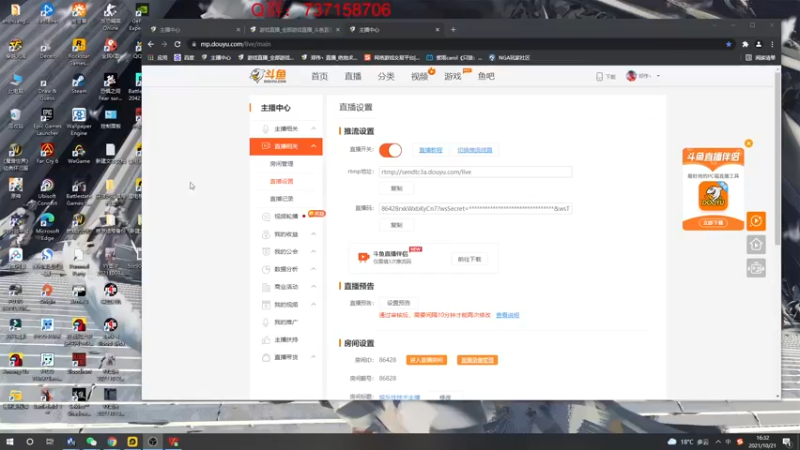This screenshot has width=800, height=450.
Task: Open 我的推广 sidebar item
Action: coord(286,322)
